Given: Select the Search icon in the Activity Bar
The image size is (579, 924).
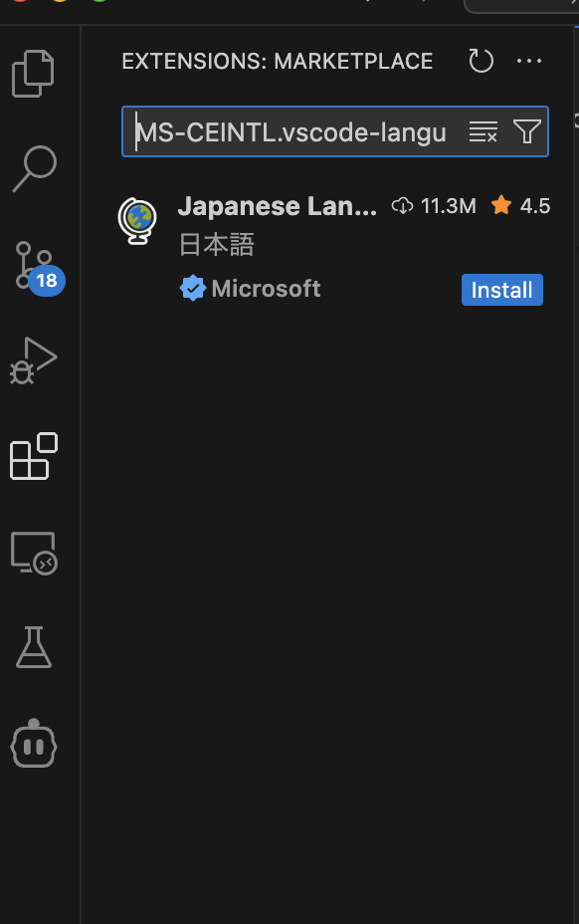Looking at the screenshot, I should (34, 169).
